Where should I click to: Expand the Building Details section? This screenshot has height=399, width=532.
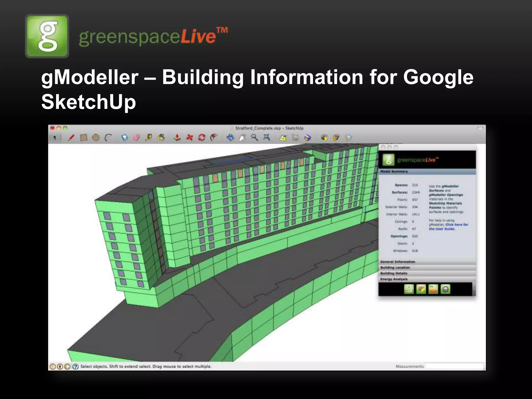[427, 273]
